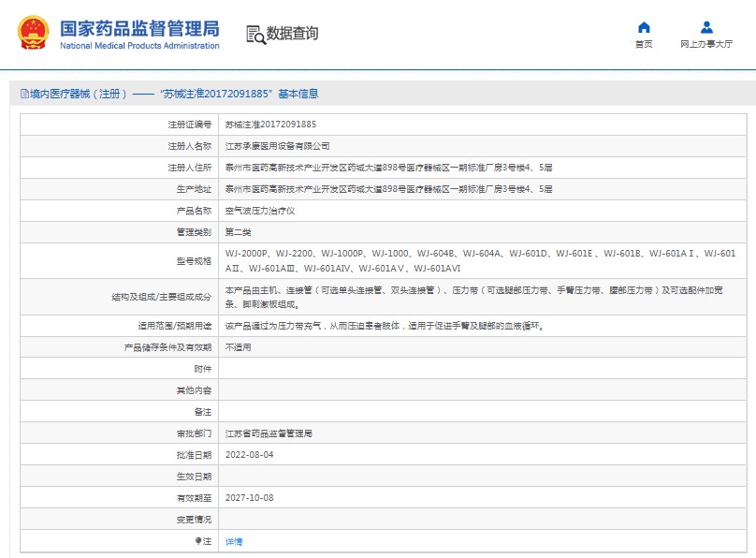Click 国家药品监督管理局 title text

coord(139,28)
